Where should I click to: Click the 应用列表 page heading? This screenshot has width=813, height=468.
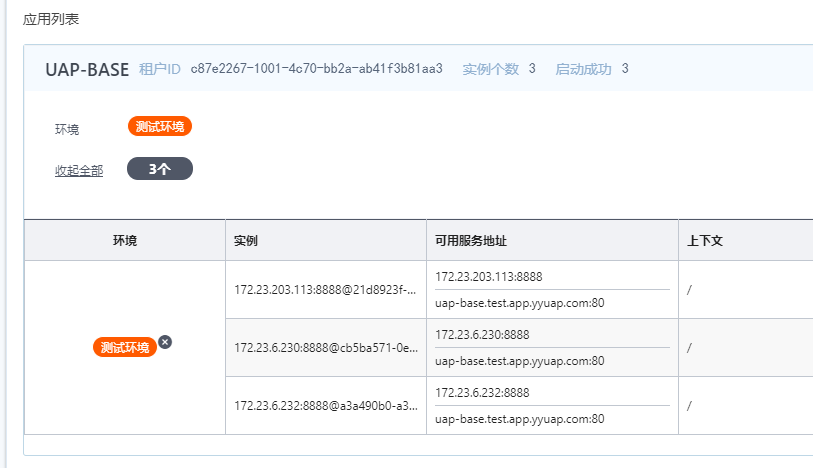[x=51, y=19]
